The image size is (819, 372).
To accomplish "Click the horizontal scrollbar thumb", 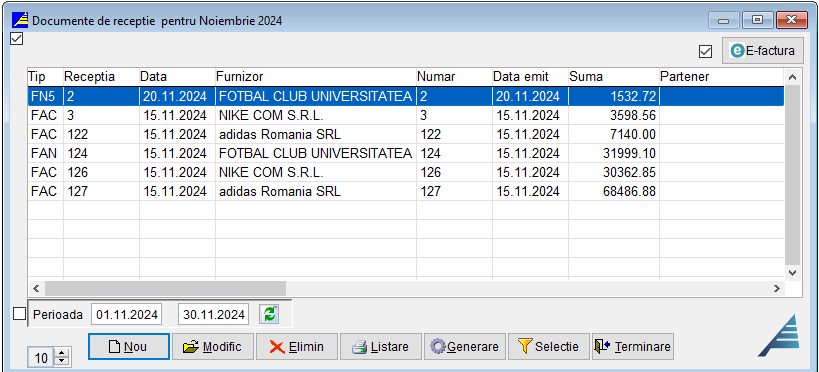I will coord(165,288).
